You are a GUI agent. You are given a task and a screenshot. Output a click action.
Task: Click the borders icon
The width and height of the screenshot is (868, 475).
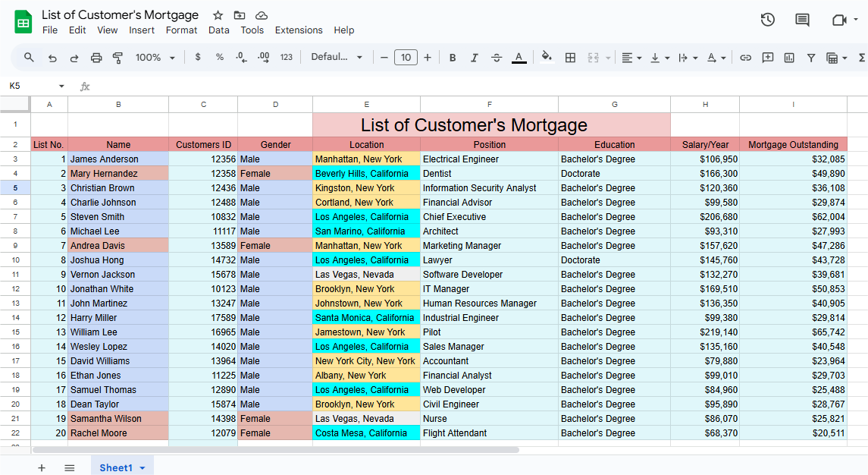coord(571,58)
